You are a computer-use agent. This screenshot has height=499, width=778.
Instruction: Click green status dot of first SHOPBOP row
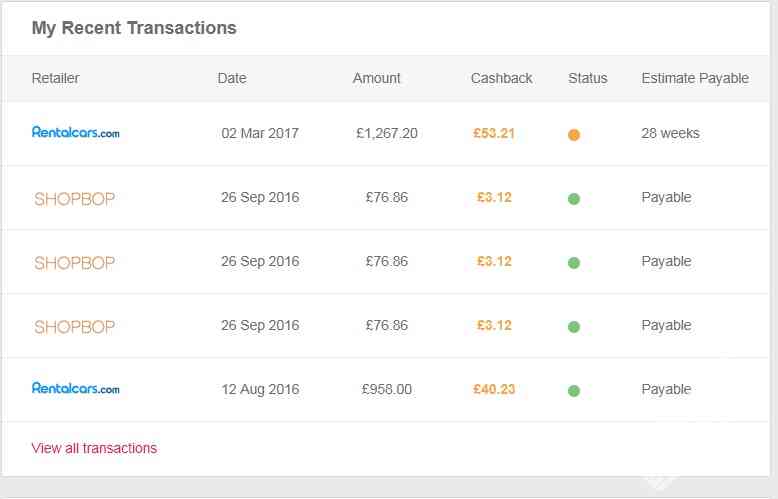pyautogui.click(x=574, y=199)
